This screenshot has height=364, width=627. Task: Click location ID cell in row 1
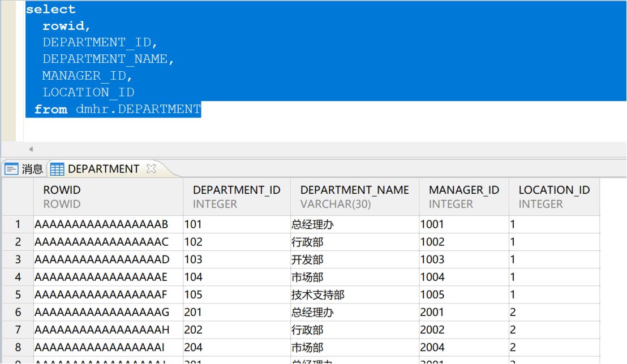554,224
